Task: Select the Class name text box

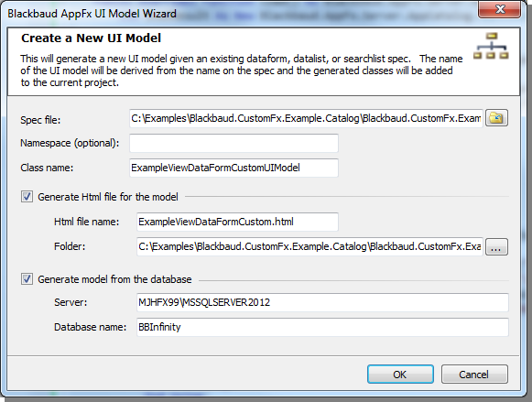Action: (x=233, y=168)
